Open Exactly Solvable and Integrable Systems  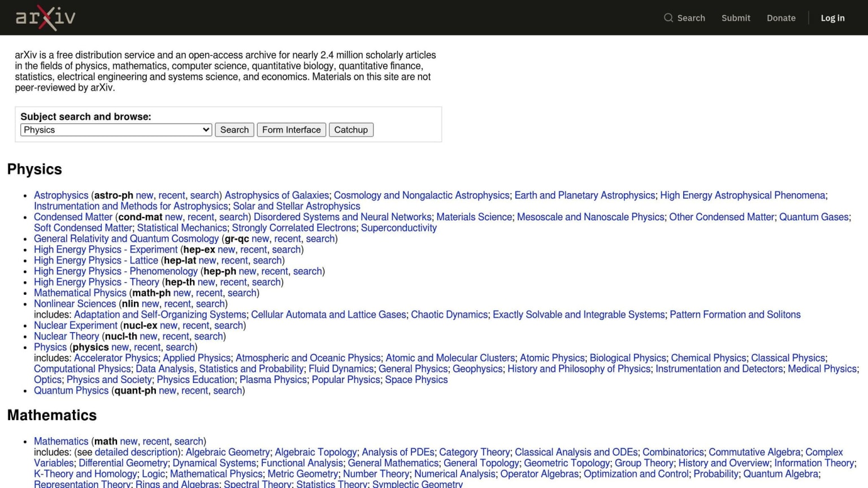point(579,315)
